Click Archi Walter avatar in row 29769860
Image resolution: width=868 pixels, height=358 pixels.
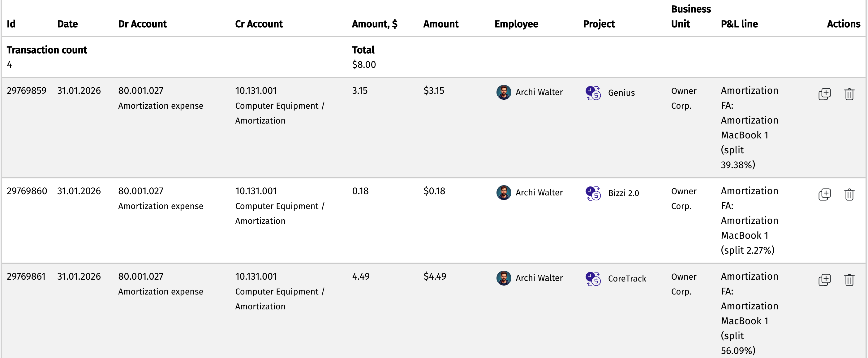[503, 192]
